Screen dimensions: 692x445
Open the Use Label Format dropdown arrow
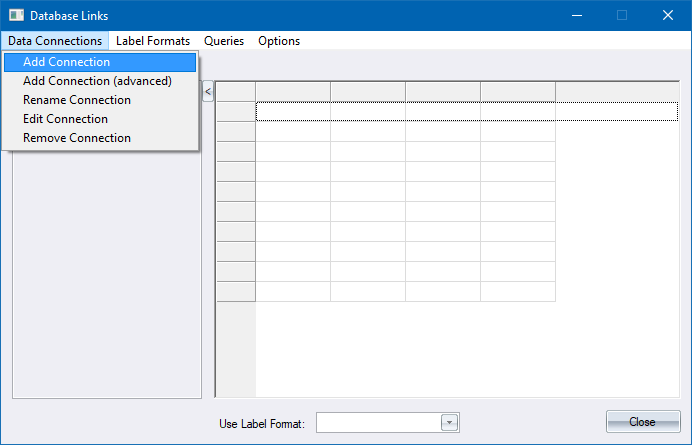click(450, 423)
